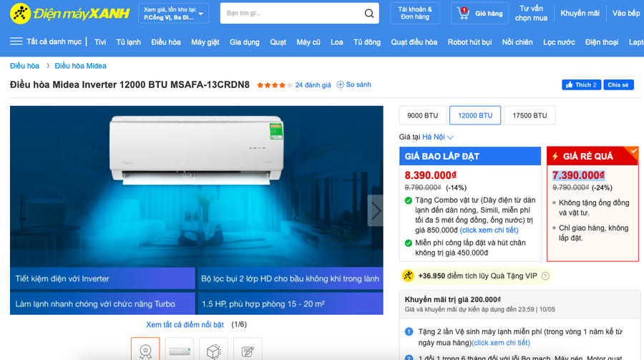Open the store location dropdown P.Cống Vị
This screenshot has width=644, height=360.
click(x=173, y=14)
